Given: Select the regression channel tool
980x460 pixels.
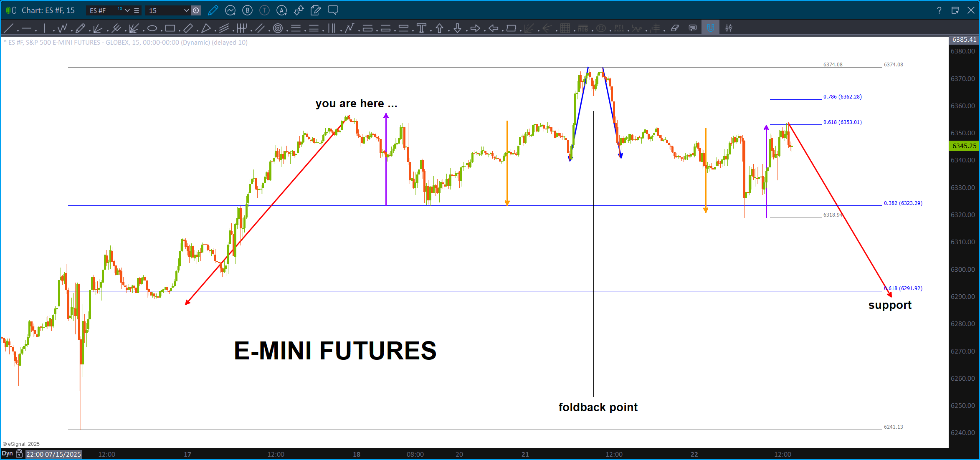Looking at the screenshot, I should tap(224, 28).
